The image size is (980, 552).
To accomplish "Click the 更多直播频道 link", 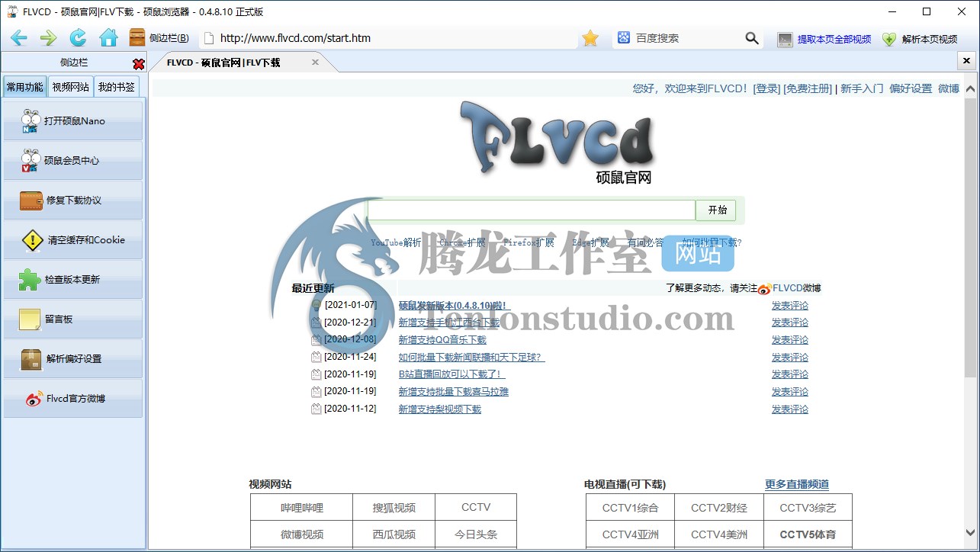I will click(797, 484).
